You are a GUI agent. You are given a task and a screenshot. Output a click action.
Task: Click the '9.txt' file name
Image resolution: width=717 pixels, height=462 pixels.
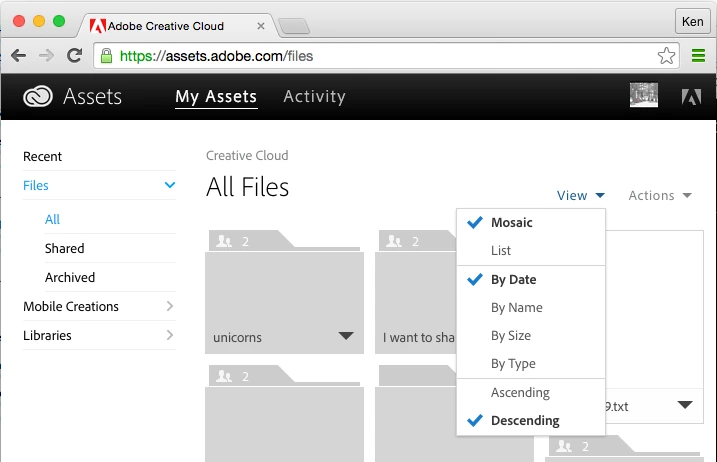(x=617, y=407)
